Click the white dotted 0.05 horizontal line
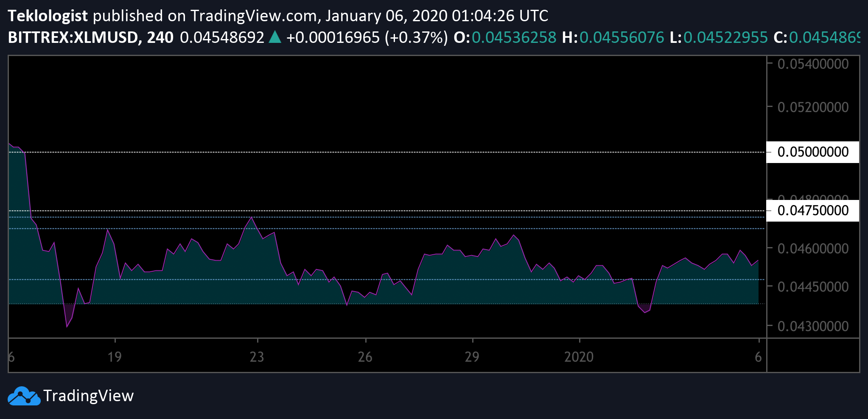Image resolution: width=868 pixels, height=419 pixels. click(387, 152)
